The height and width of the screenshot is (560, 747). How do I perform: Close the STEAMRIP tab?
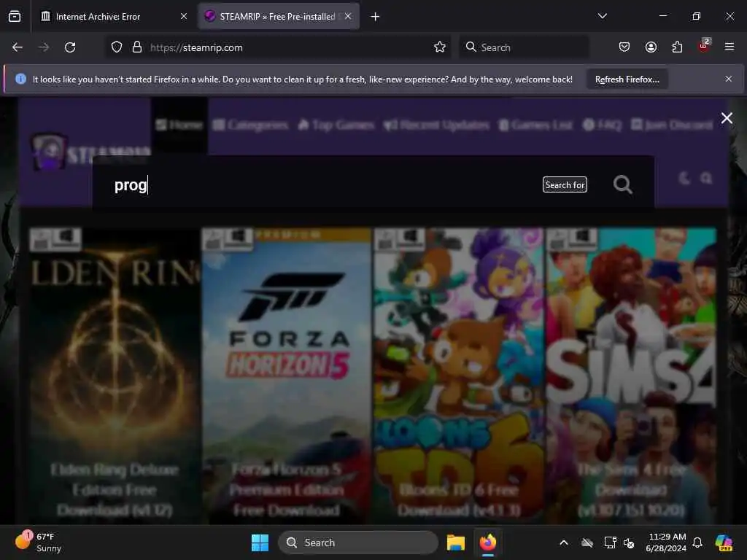348,16
